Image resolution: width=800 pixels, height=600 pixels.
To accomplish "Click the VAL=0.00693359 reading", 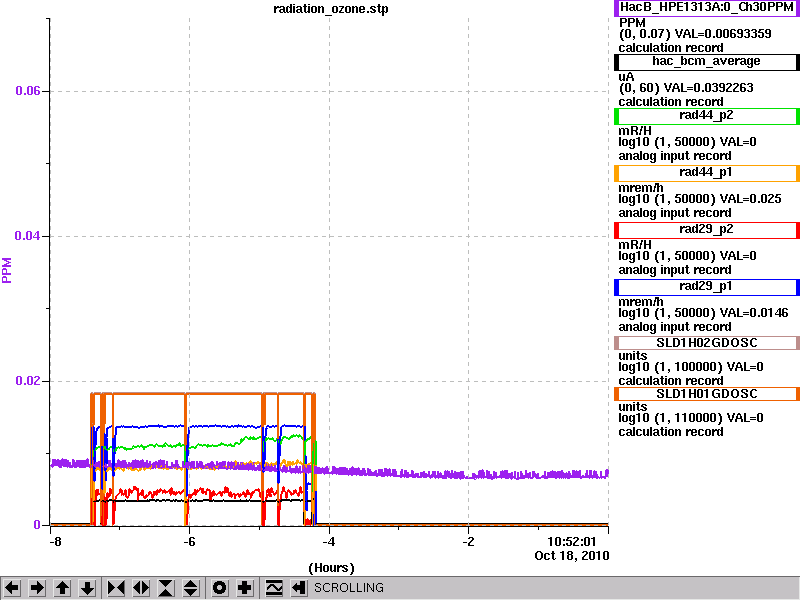I will [723, 34].
